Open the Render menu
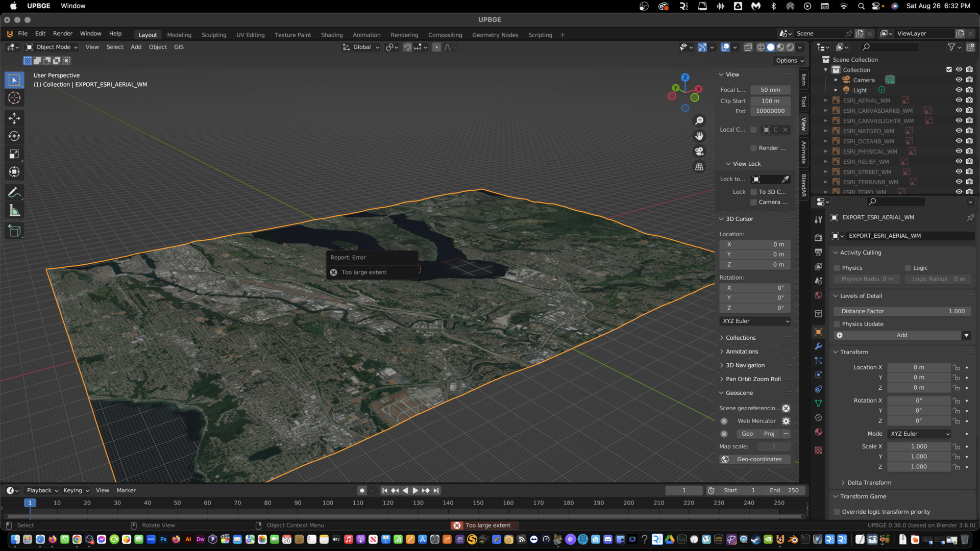The width and height of the screenshot is (980, 551). [63, 34]
